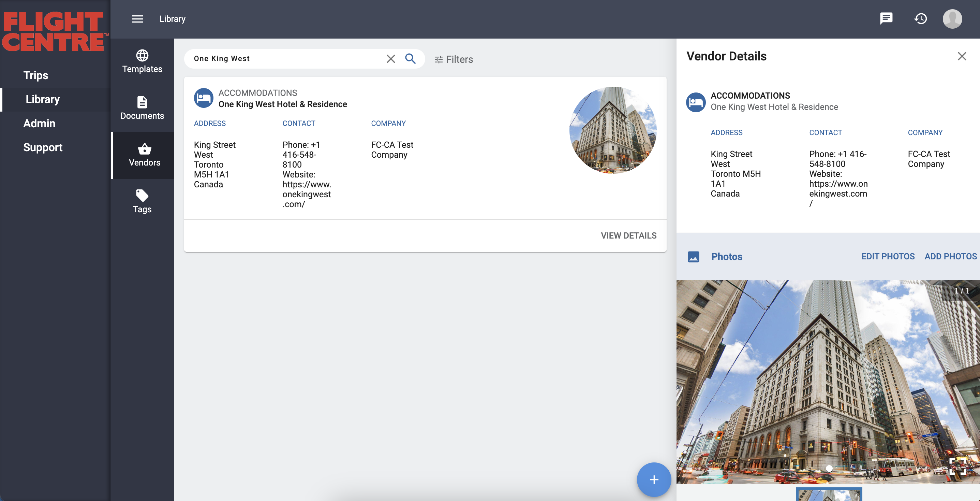980x501 pixels.
Task: Click the 1 / 1 photo counter
Action: click(x=962, y=291)
